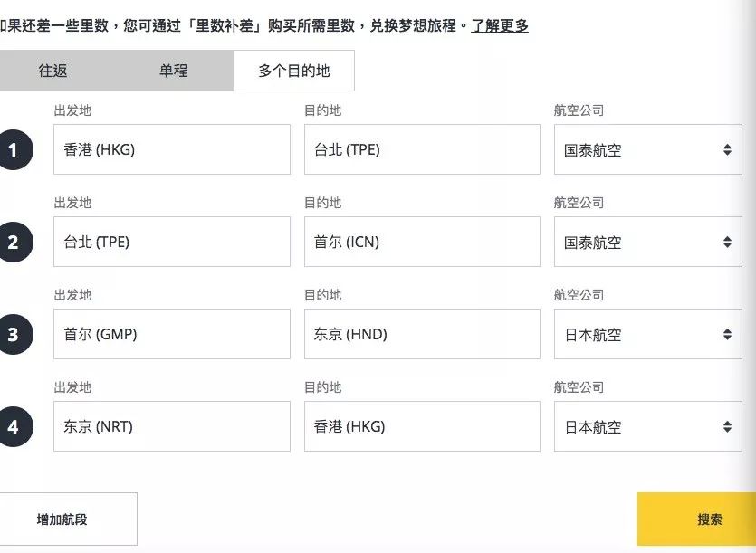Open airline dropdown for segment 2 (国泰航空)

[x=647, y=242]
